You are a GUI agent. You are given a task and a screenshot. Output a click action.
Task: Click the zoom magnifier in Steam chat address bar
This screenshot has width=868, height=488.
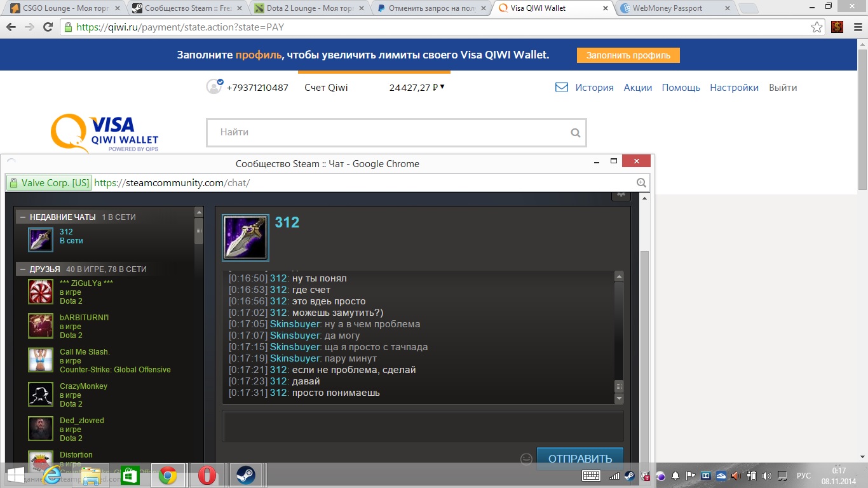(641, 183)
